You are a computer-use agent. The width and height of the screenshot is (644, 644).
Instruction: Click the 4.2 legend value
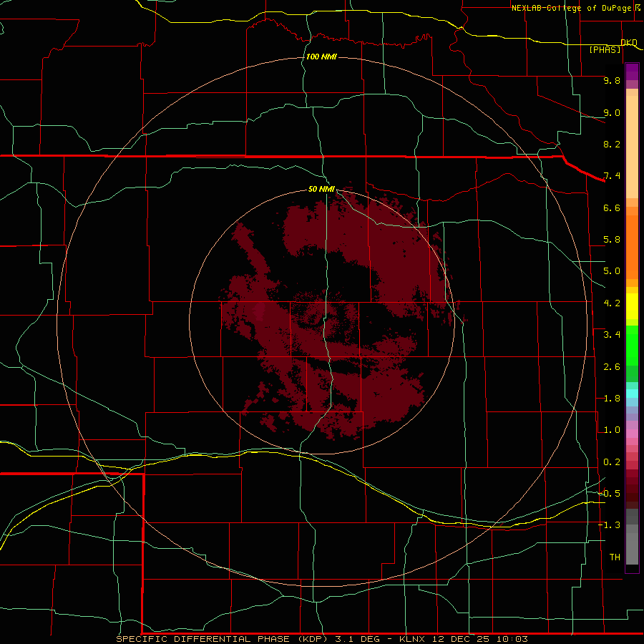[x=612, y=303]
